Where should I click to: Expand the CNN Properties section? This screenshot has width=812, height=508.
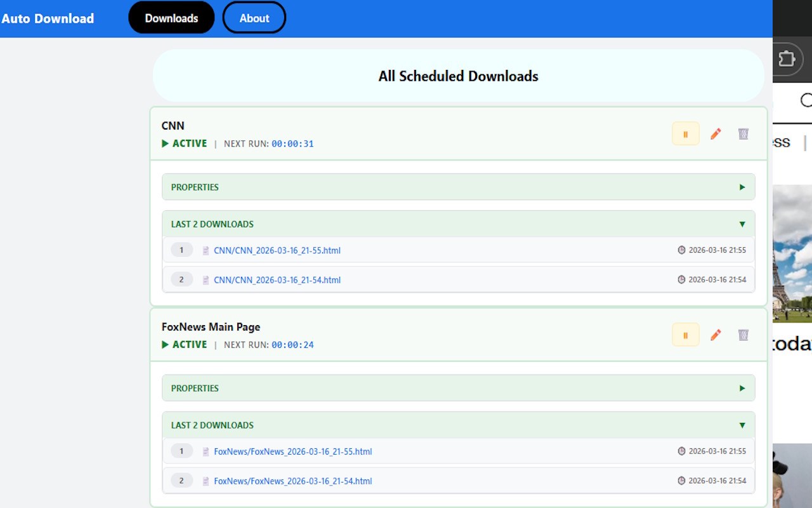[459, 187]
